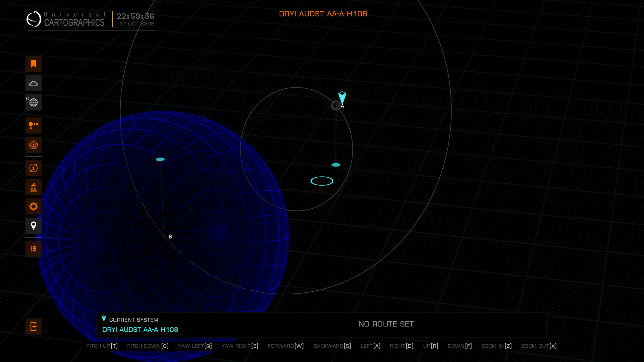Open the system information icon

34,168
